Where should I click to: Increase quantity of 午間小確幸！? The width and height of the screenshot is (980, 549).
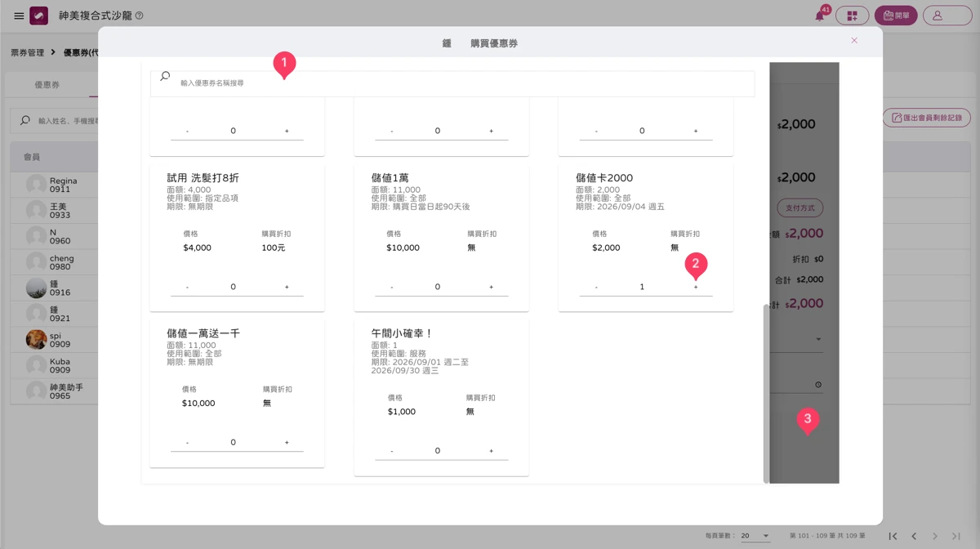pyautogui.click(x=491, y=451)
